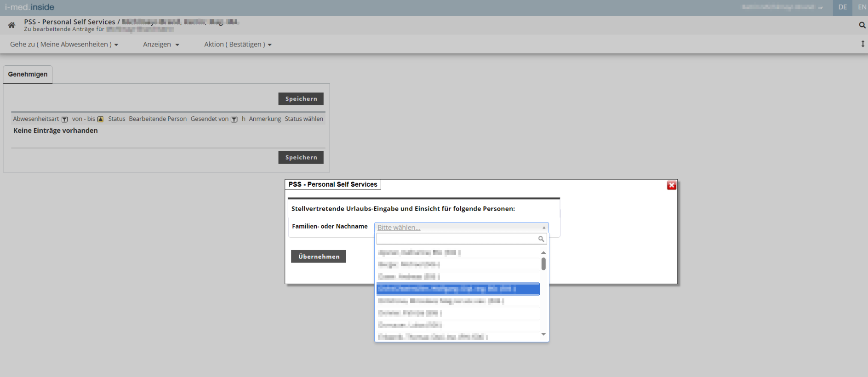Viewport: 868px width, 377px height.
Task: Click the filter icon next to Gesendet von
Action: pyautogui.click(x=234, y=120)
